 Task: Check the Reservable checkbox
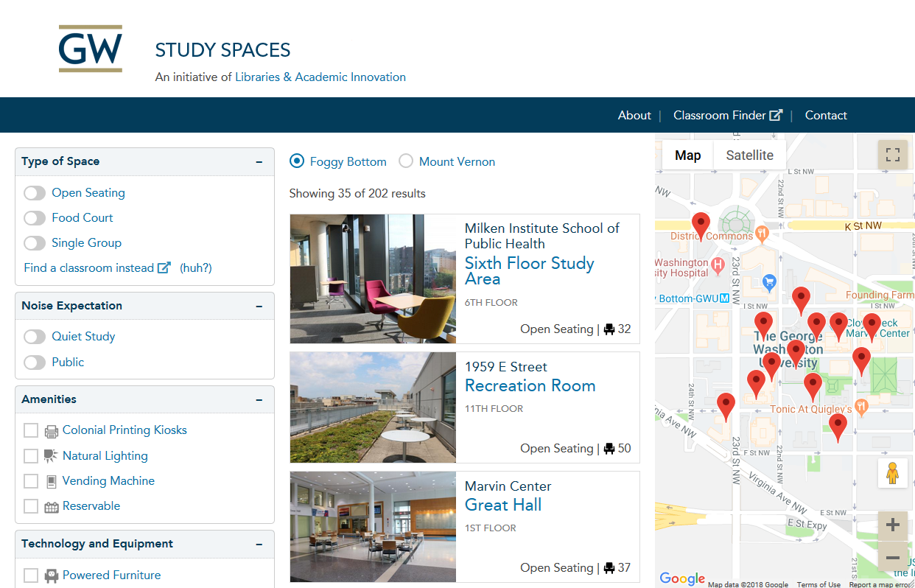tap(31, 506)
